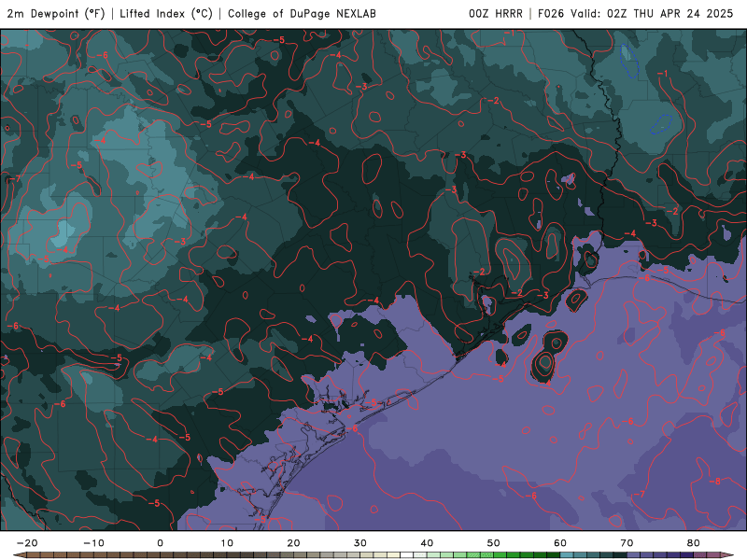Click the 10 label on the color scale

(227, 543)
